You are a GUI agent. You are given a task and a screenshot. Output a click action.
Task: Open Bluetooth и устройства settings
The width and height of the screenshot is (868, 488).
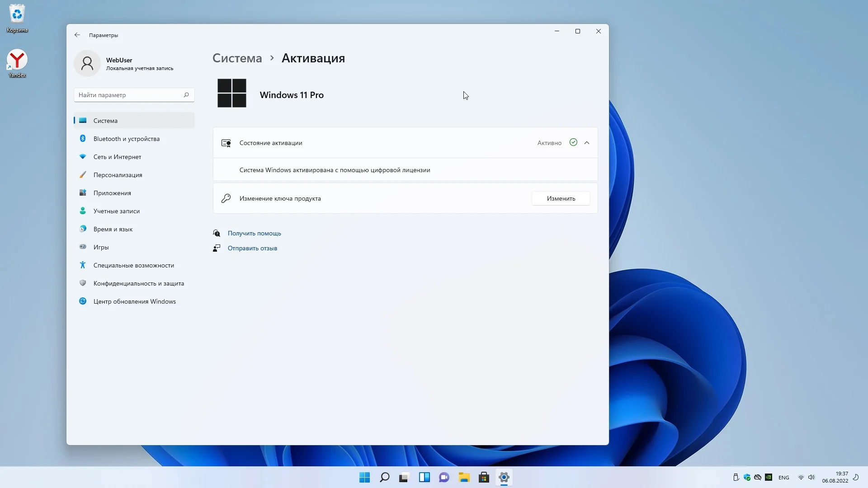point(126,139)
